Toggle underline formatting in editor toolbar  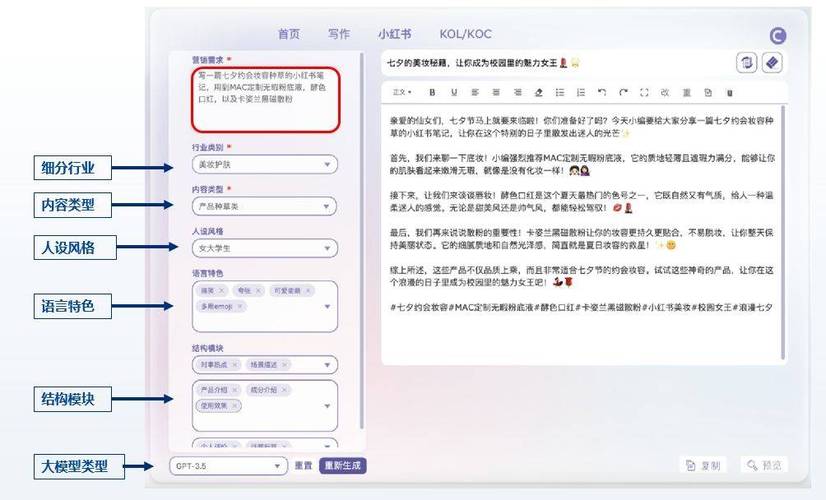[x=454, y=92]
